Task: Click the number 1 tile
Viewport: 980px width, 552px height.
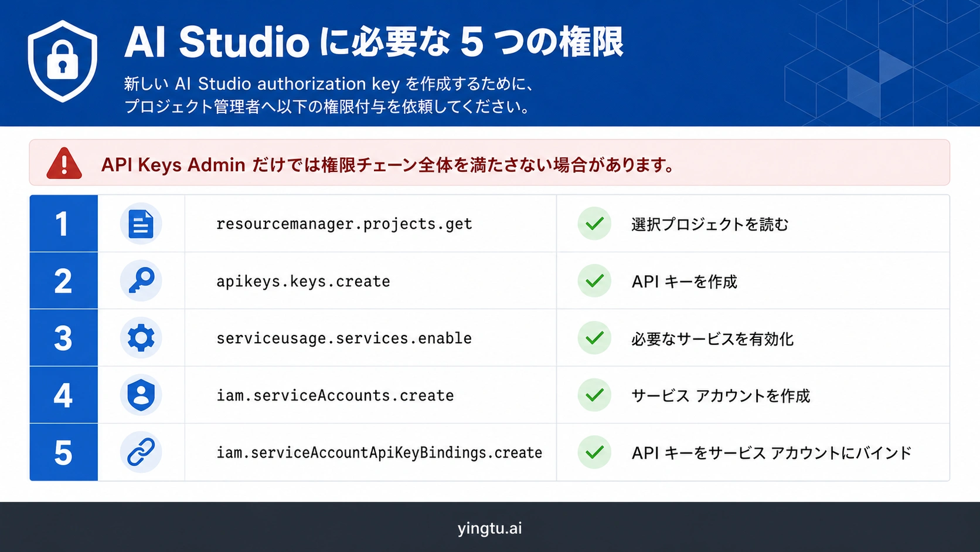Action: coord(63,223)
